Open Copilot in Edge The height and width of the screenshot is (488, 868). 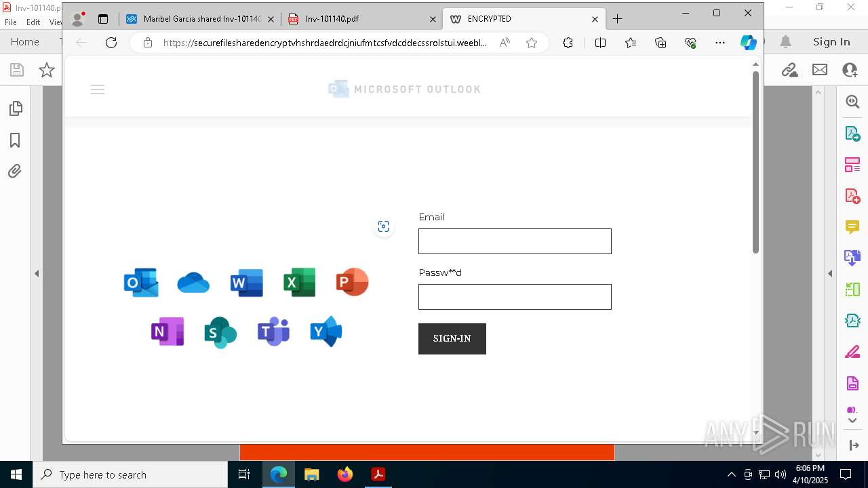tap(749, 43)
